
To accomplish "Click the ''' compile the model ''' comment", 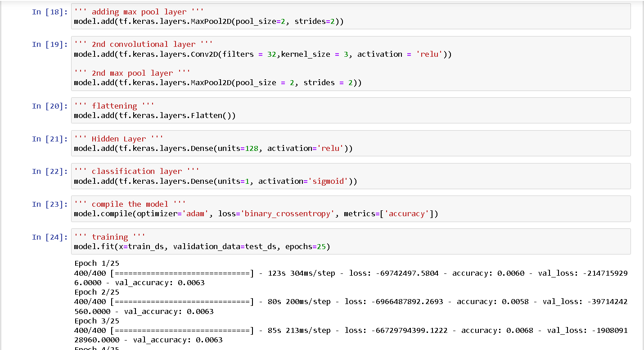I will pos(130,205).
